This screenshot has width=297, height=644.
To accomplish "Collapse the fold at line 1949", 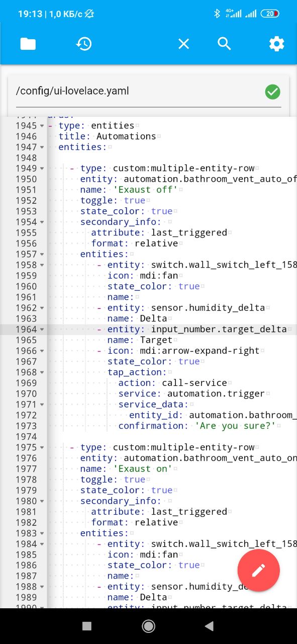I will click(42, 169).
